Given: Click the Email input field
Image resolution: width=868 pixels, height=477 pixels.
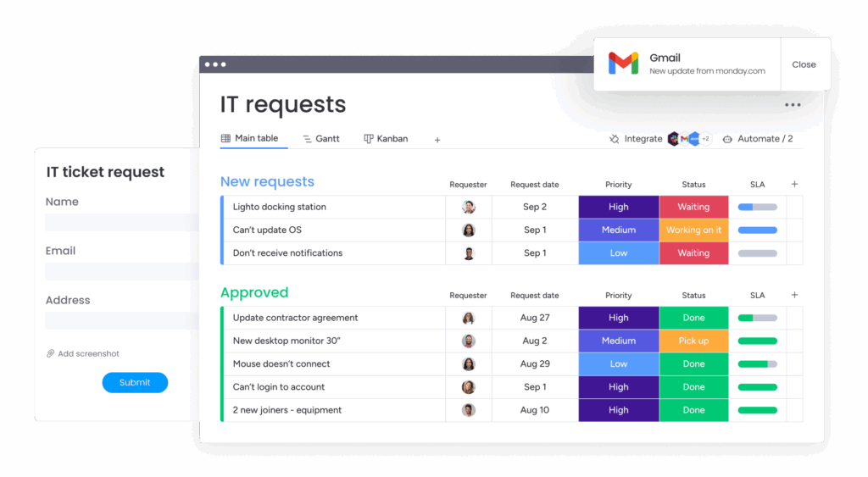Looking at the screenshot, I should coord(121,271).
